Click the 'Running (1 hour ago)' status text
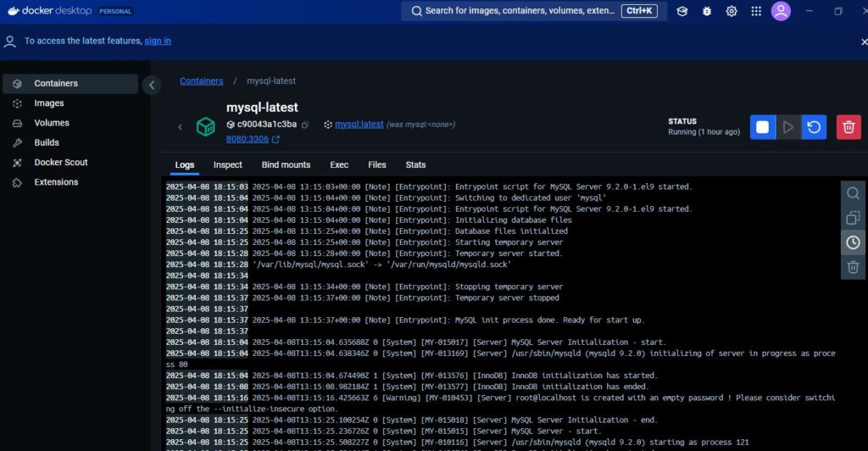868x451 pixels. click(x=704, y=132)
